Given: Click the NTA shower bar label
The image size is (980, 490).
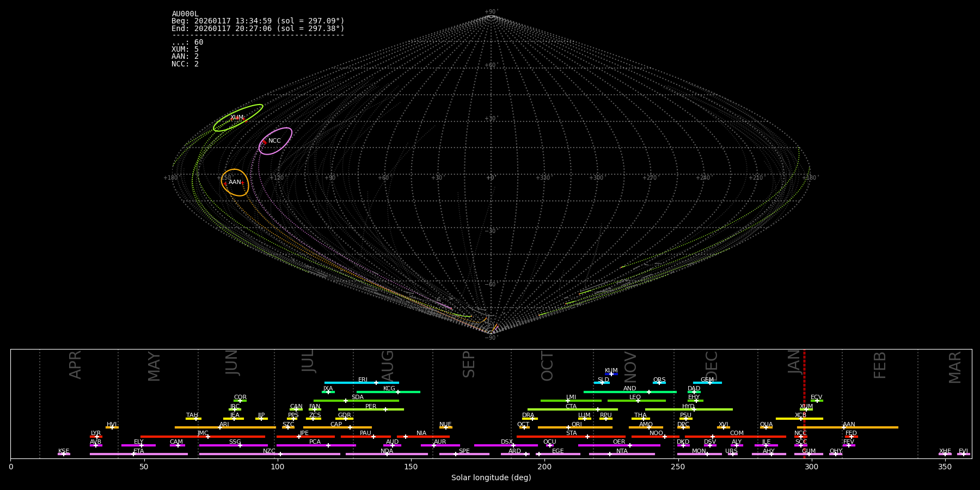Looking at the screenshot, I should click(622, 451).
